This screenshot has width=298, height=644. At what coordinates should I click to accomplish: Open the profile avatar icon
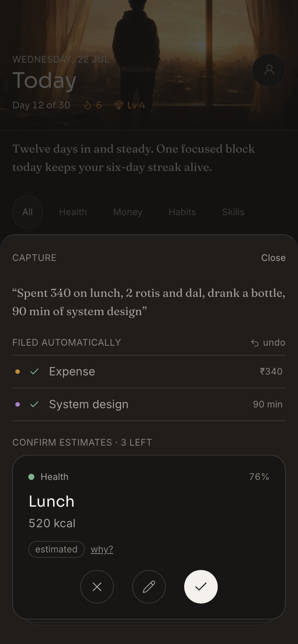pyautogui.click(x=269, y=70)
